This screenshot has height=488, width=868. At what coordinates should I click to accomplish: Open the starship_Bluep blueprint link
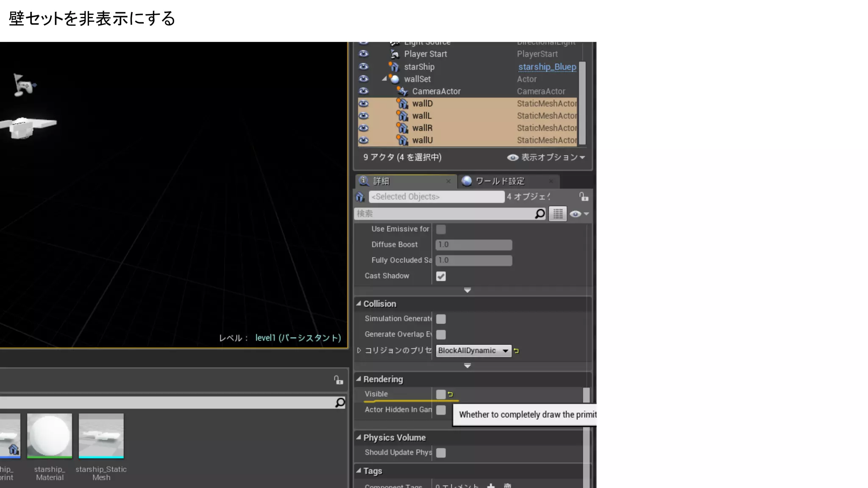point(547,67)
